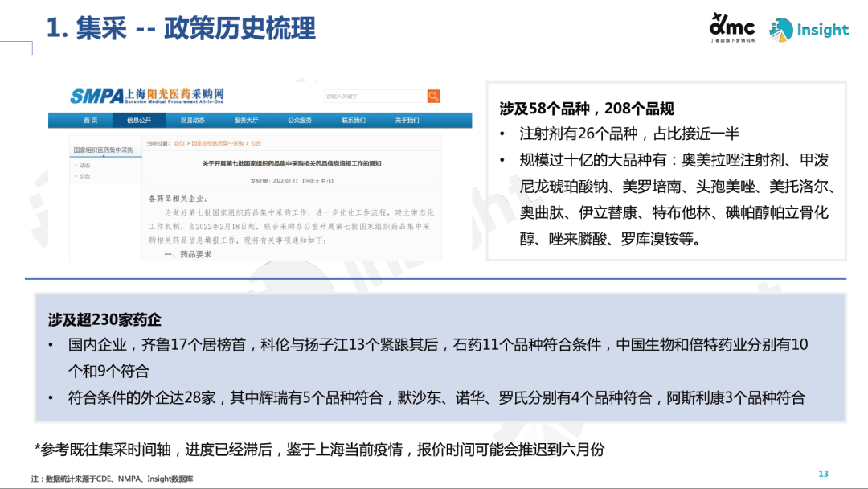Focus the keyword search input field
Image resolution: width=868 pixels, height=489 pixels.
pyautogui.click(x=375, y=97)
